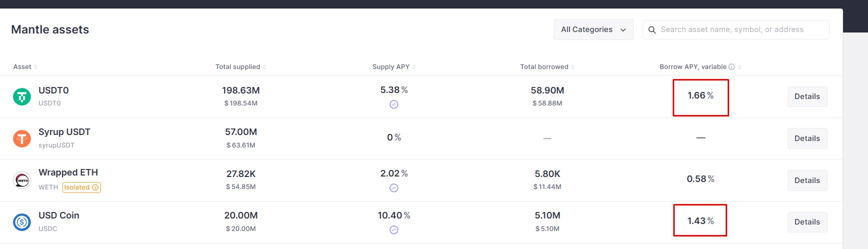Click the USDT0 supply APY chart icon
This screenshot has width=868, height=249.
click(394, 104)
